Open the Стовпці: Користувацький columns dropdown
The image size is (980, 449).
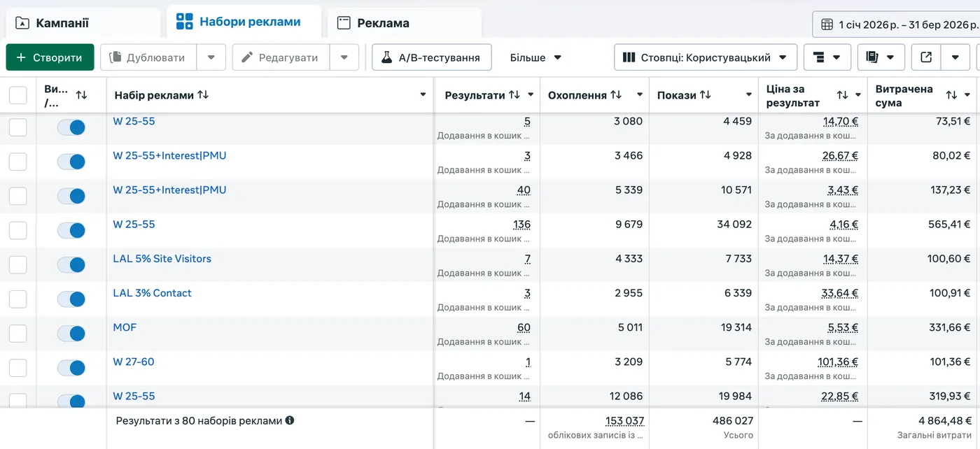pos(706,57)
